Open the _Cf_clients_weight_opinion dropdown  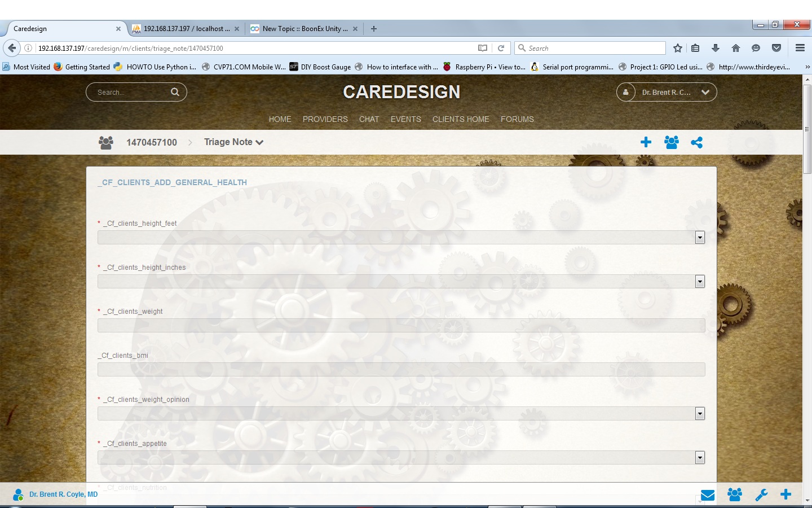pyautogui.click(x=700, y=414)
